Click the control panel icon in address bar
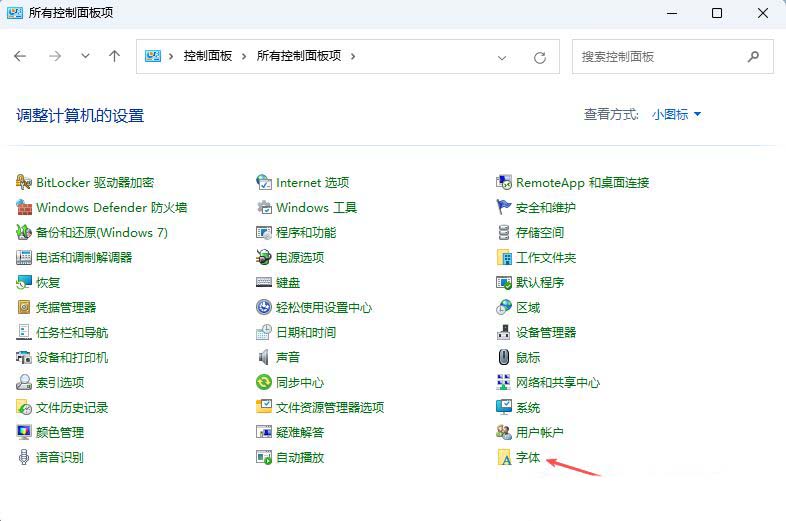786x521 pixels. tap(153, 56)
